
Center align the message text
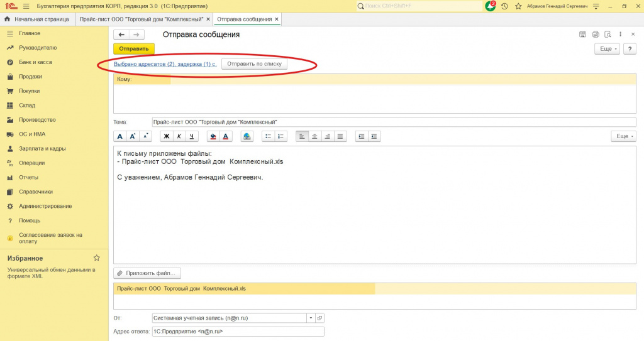(x=314, y=136)
